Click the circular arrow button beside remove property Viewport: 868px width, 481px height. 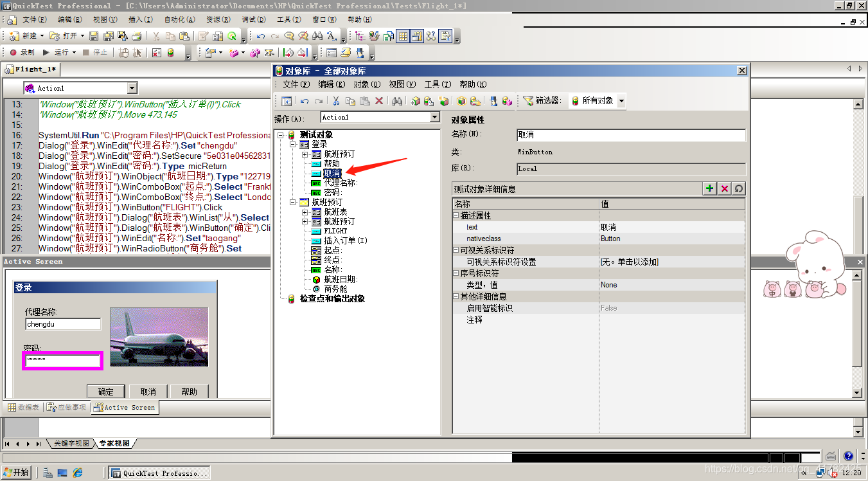[x=739, y=188]
